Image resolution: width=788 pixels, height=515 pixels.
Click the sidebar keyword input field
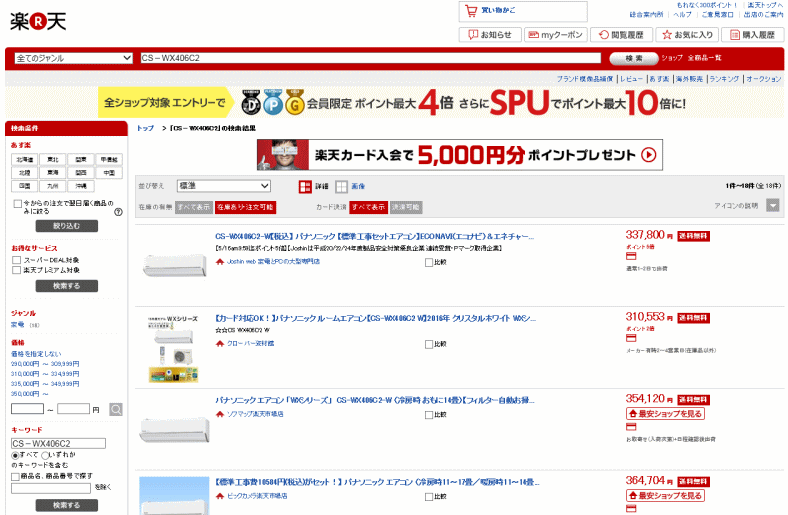point(58,444)
